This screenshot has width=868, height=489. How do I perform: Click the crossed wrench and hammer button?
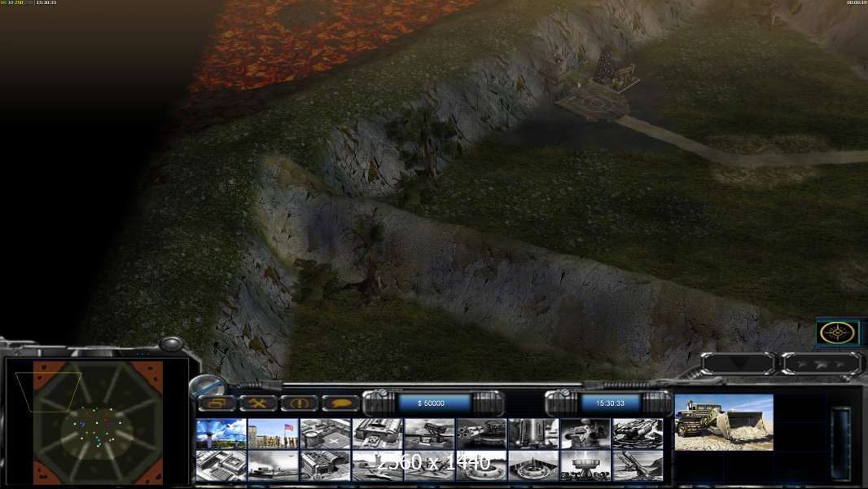click(x=257, y=403)
